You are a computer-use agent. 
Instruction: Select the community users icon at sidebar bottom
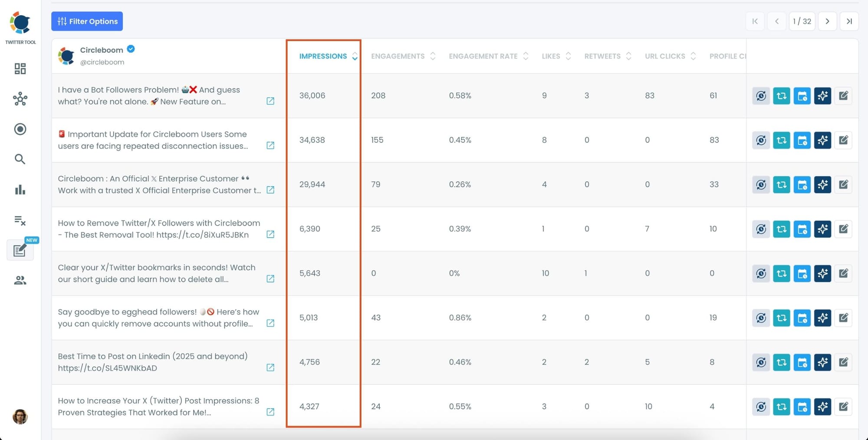point(20,280)
